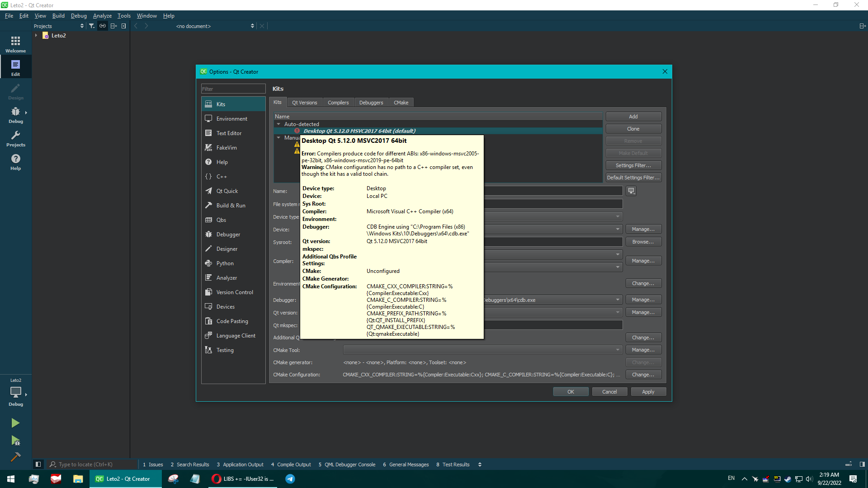Click the kit icon button next to Name field
868x488 pixels.
(x=631, y=191)
